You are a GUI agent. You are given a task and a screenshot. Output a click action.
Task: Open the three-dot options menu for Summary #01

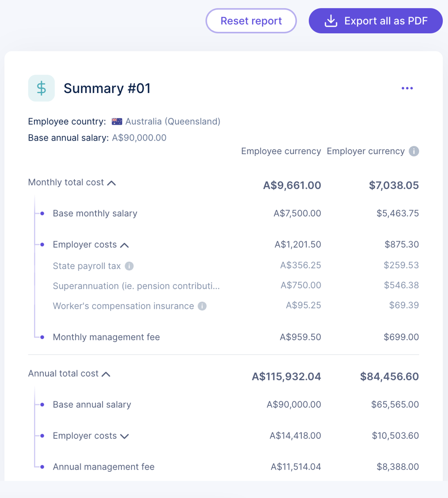[407, 88]
